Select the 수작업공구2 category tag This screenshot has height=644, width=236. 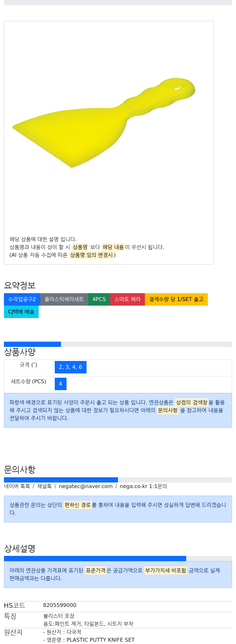click(x=22, y=299)
